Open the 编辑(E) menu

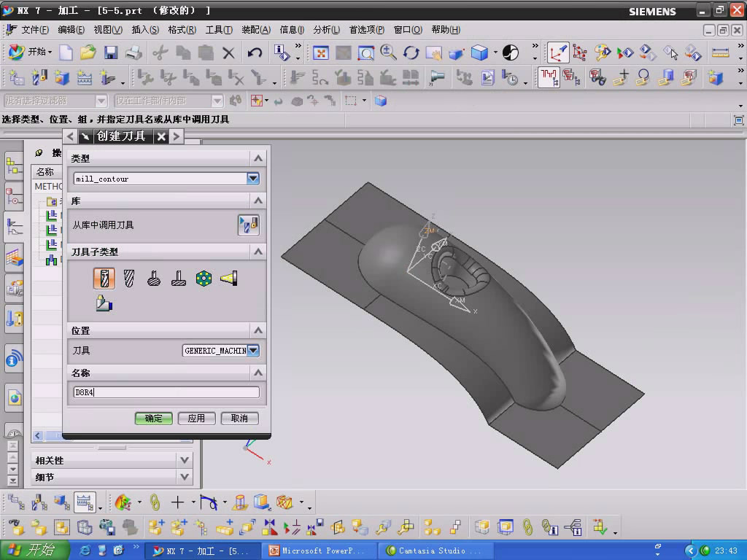[x=71, y=29]
